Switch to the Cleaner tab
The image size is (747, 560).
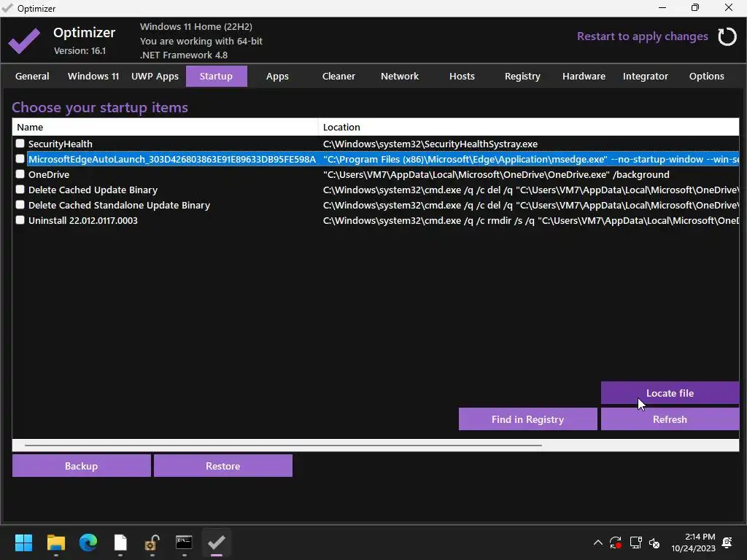(338, 76)
